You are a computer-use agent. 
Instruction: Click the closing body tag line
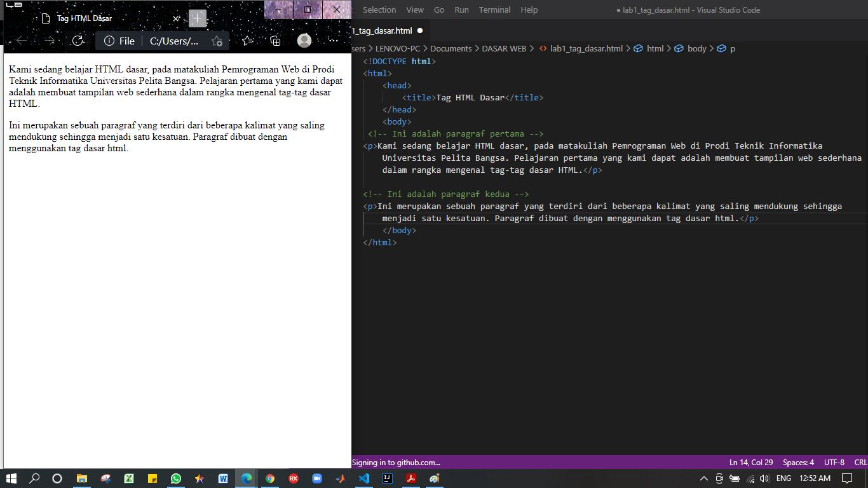tap(400, 230)
